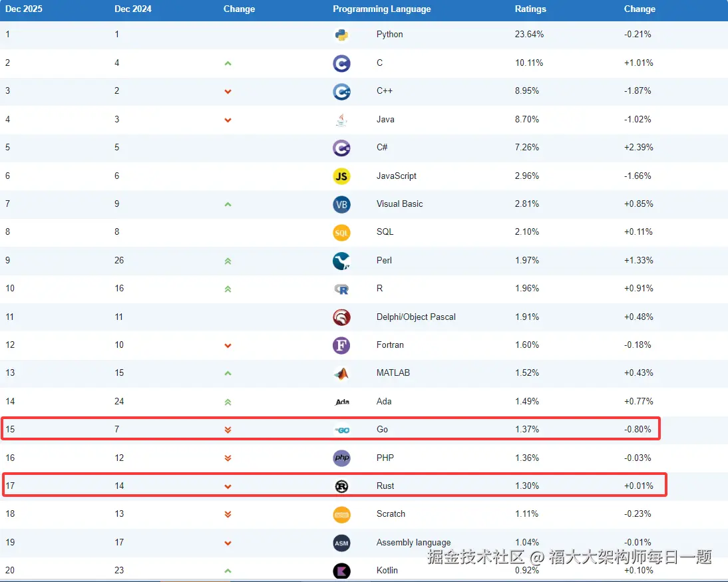Click the green up arrow in C row
The width and height of the screenshot is (728, 582).
(228, 64)
